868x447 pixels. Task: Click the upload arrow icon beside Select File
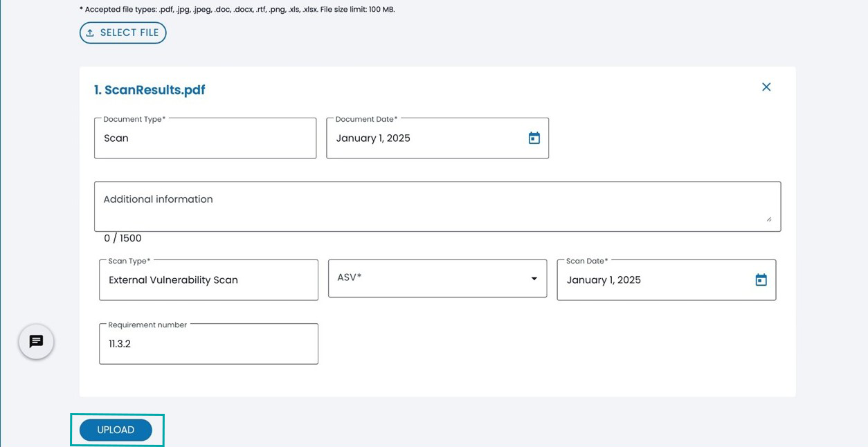click(x=90, y=33)
